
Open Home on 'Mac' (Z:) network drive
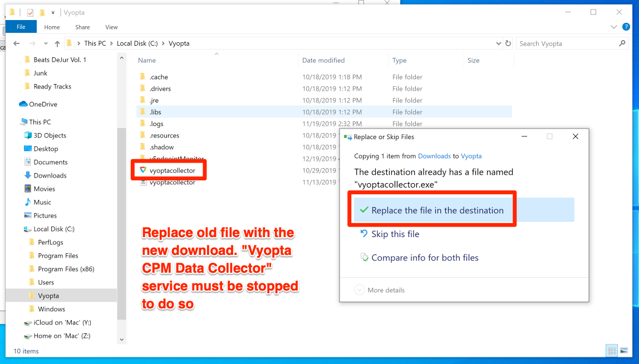click(x=62, y=336)
